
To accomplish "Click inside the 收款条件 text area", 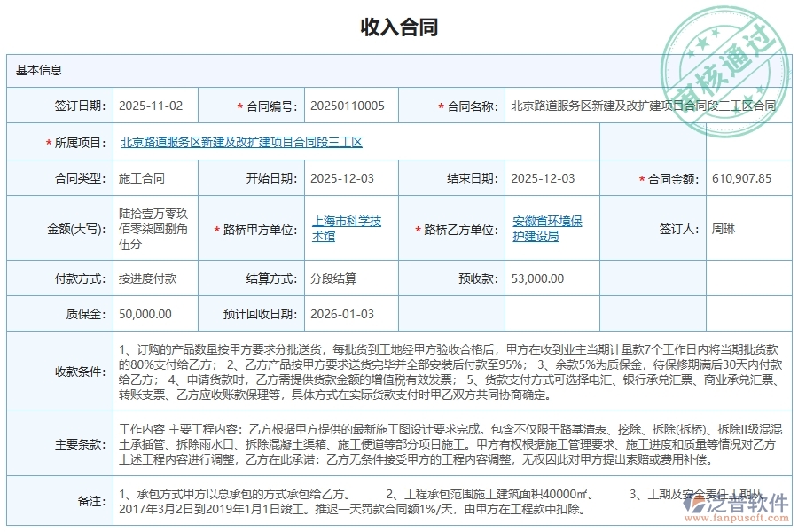I will tap(443, 364).
